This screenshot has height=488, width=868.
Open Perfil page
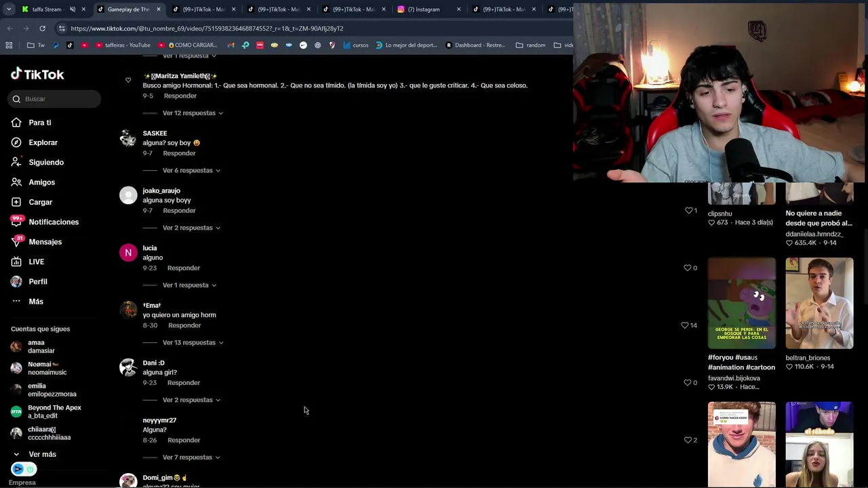point(37,281)
